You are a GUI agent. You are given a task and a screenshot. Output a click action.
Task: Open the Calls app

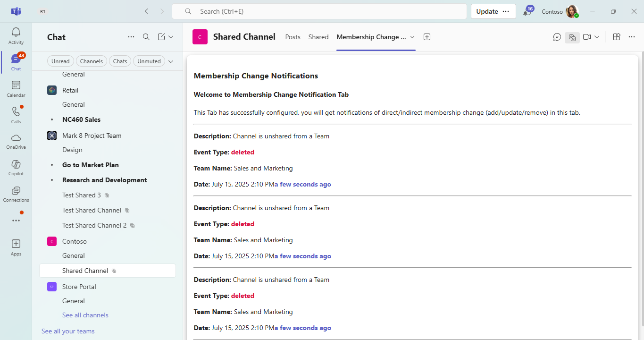(16, 115)
